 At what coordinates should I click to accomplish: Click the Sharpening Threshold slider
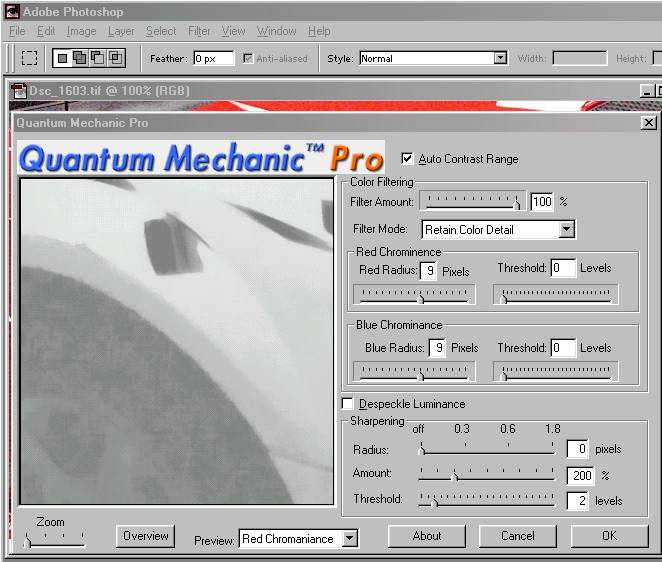486,500
